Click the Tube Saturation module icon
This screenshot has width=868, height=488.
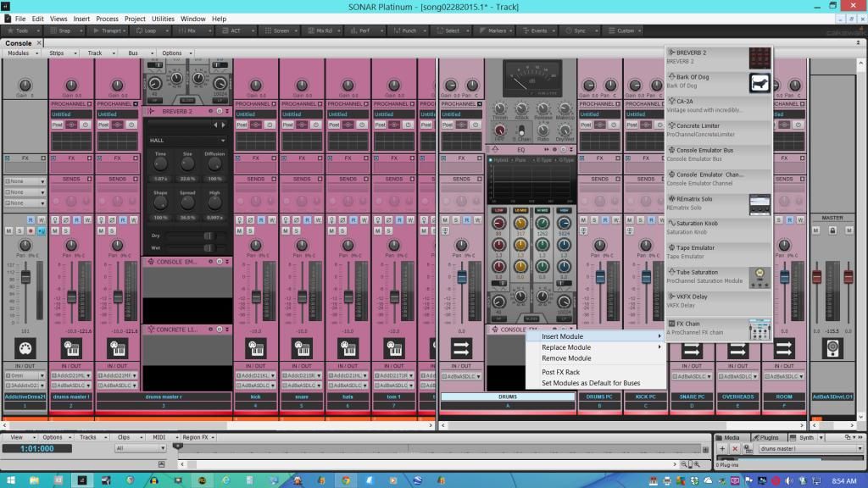tap(759, 276)
